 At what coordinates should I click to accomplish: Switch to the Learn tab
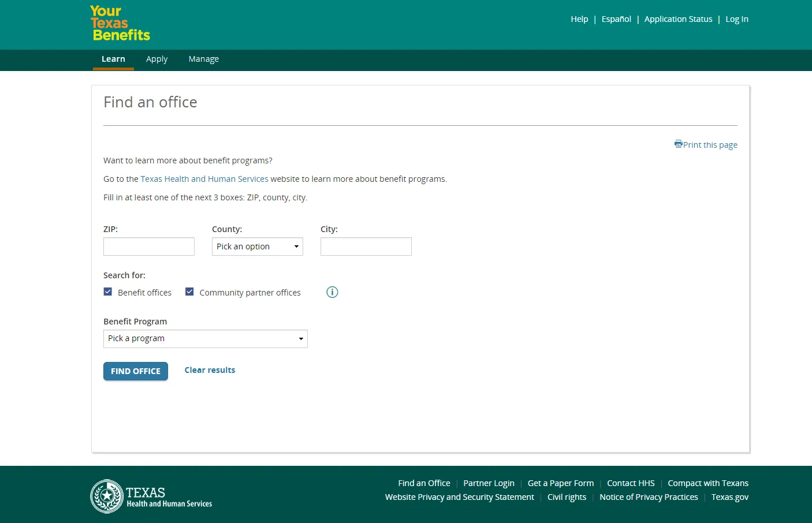click(x=113, y=59)
